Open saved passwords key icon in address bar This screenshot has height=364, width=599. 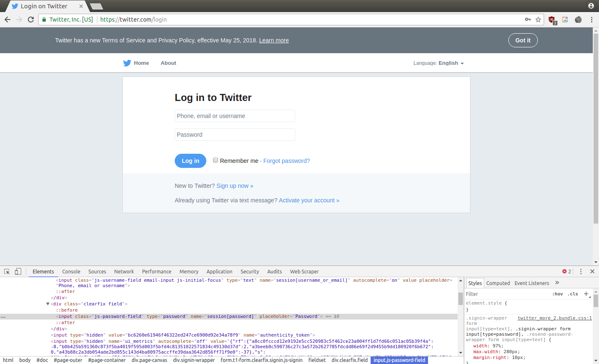tap(528, 20)
